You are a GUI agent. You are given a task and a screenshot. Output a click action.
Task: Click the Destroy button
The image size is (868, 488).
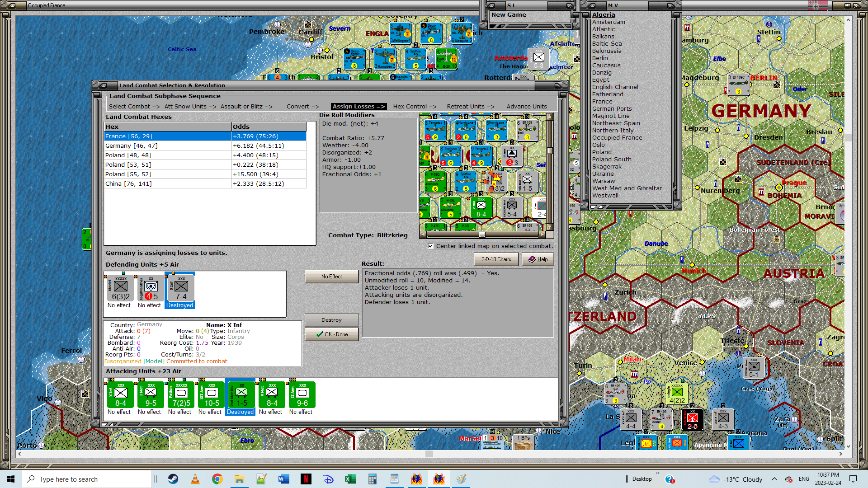point(331,320)
